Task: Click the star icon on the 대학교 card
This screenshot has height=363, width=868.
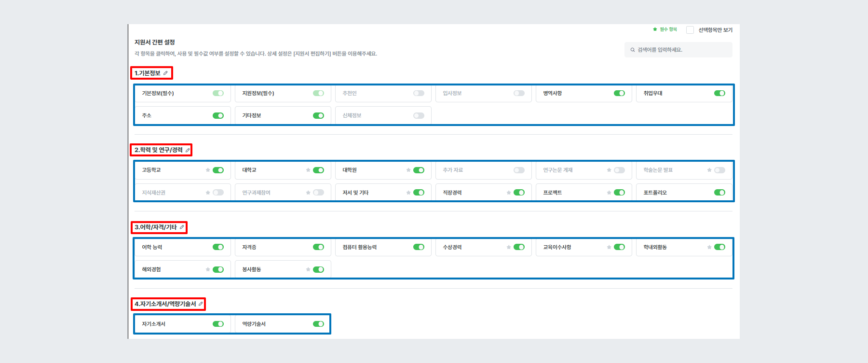Action: click(308, 170)
